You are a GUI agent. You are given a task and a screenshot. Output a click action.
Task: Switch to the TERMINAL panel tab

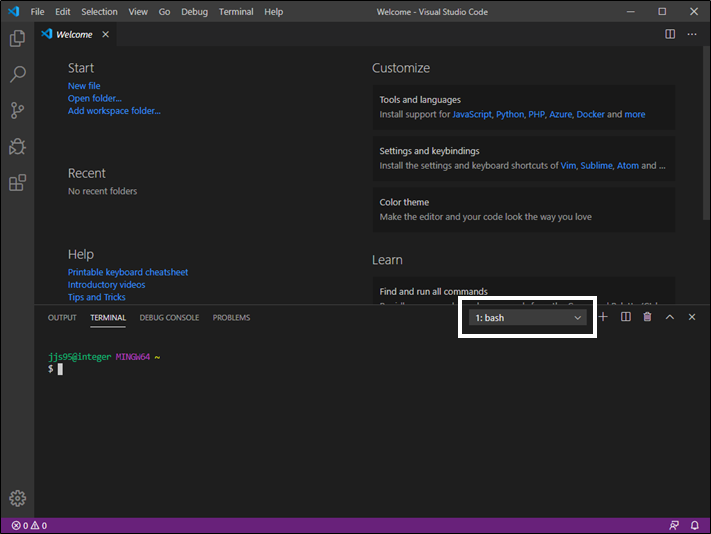pos(108,318)
